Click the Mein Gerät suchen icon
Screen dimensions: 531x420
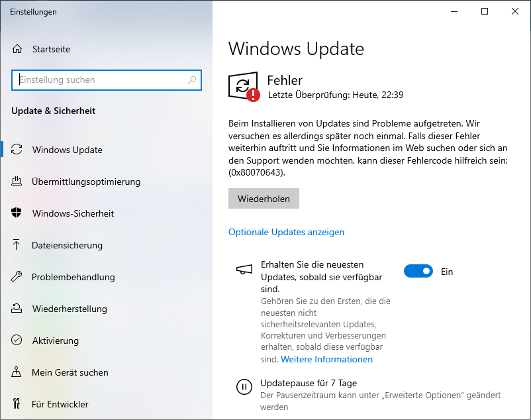point(17,372)
